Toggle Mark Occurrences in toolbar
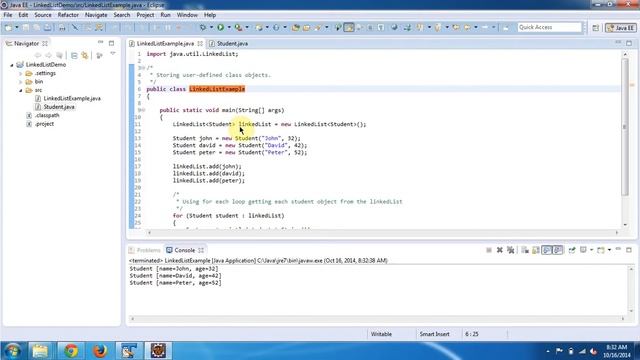 (349, 27)
